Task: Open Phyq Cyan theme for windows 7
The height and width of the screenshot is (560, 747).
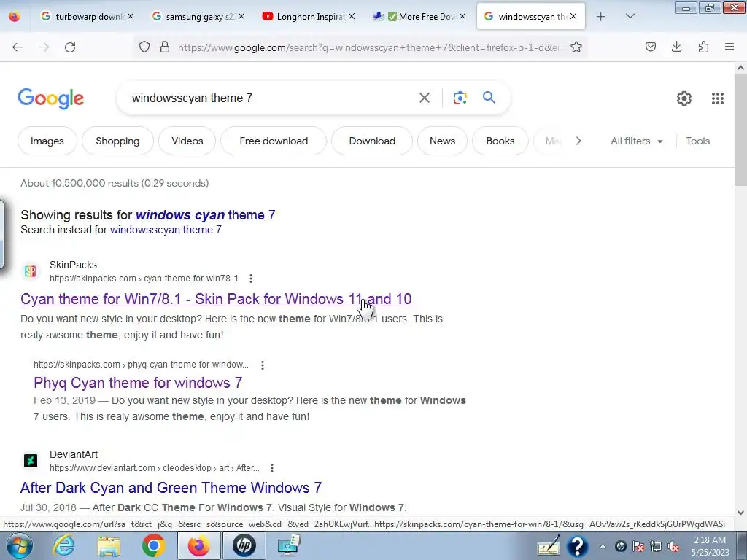Action: point(138,383)
